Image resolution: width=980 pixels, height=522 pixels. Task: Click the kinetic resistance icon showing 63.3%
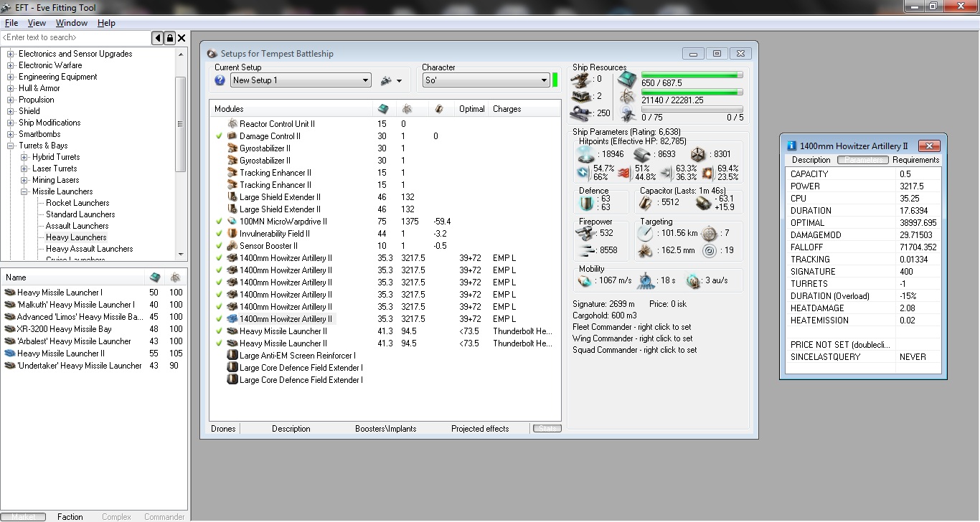point(666,172)
